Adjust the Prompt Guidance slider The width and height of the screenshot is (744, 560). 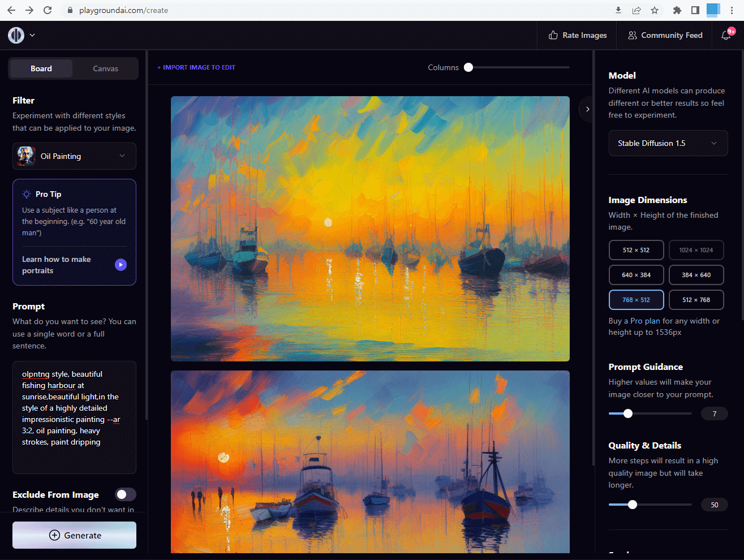[x=628, y=413]
